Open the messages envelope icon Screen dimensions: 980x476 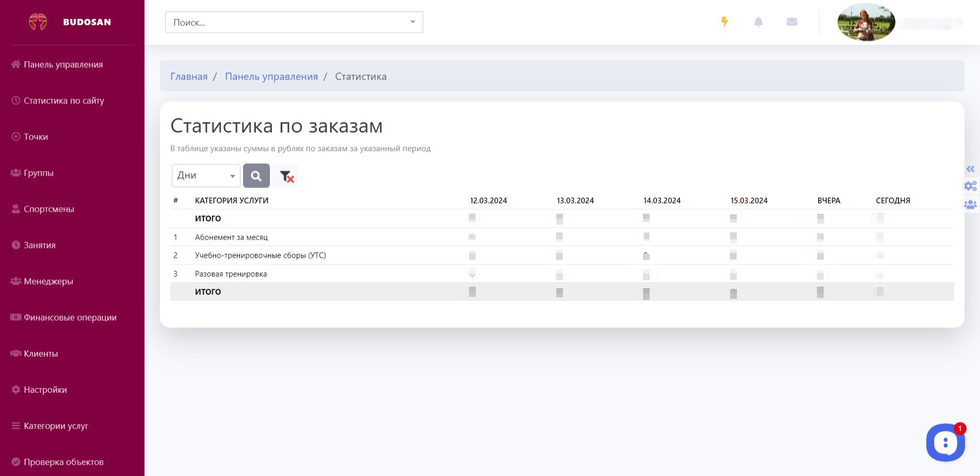coord(792,22)
